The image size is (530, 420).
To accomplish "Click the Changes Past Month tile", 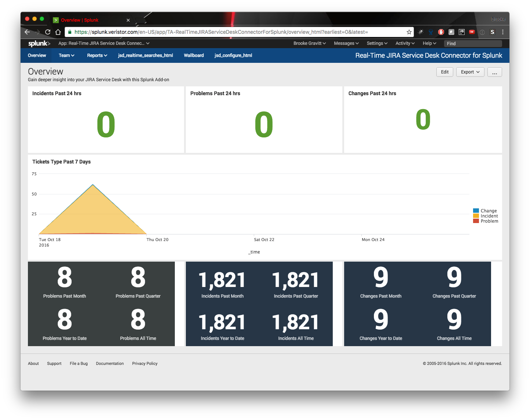I will click(381, 283).
